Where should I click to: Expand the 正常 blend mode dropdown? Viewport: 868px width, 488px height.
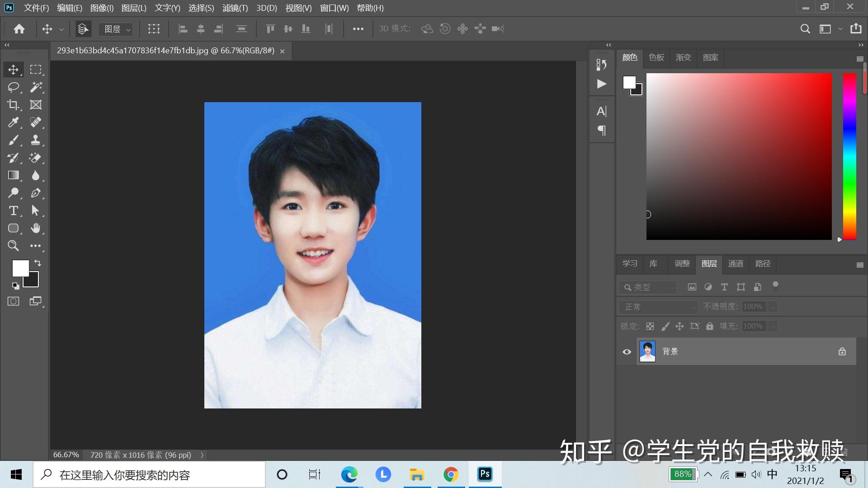[658, 307]
